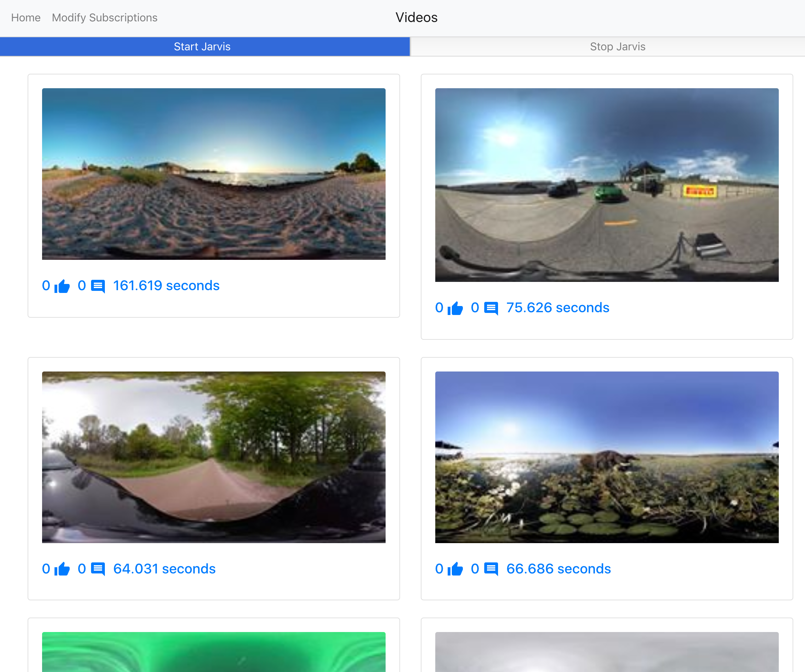Open the forest dirt road thumbnail
The width and height of the screenshot is (805, 672).
[213, 457]
